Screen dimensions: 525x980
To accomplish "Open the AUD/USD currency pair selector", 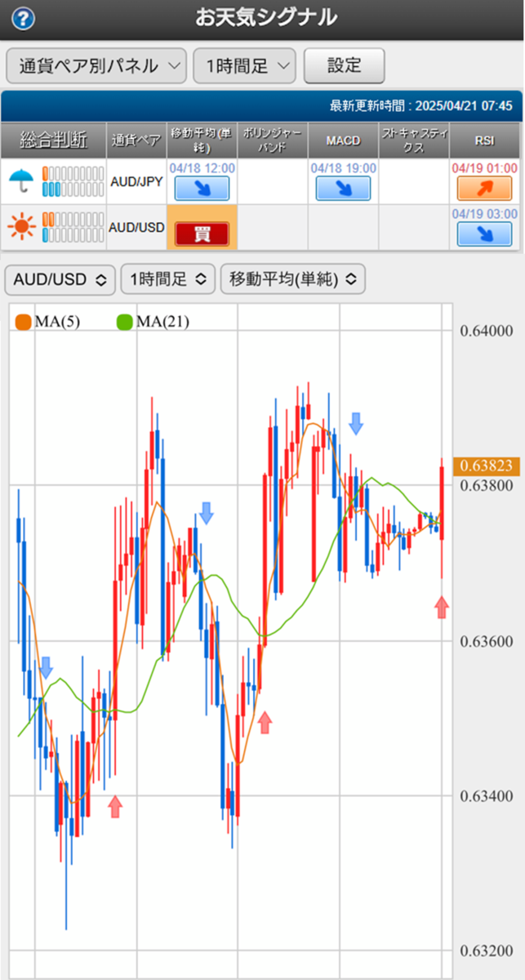I will click(60, 279).
